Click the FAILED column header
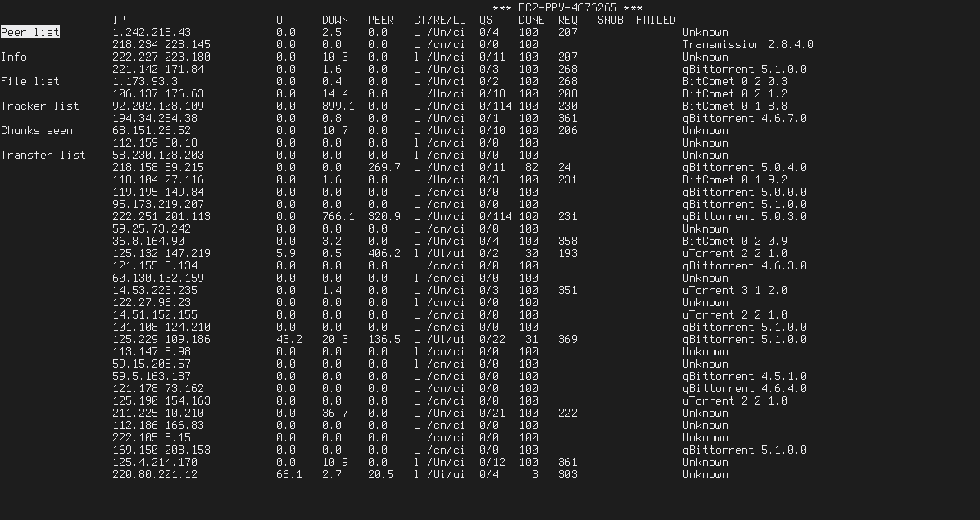The width and height of the screenshot is (980, 520). (x=656, y=20)
